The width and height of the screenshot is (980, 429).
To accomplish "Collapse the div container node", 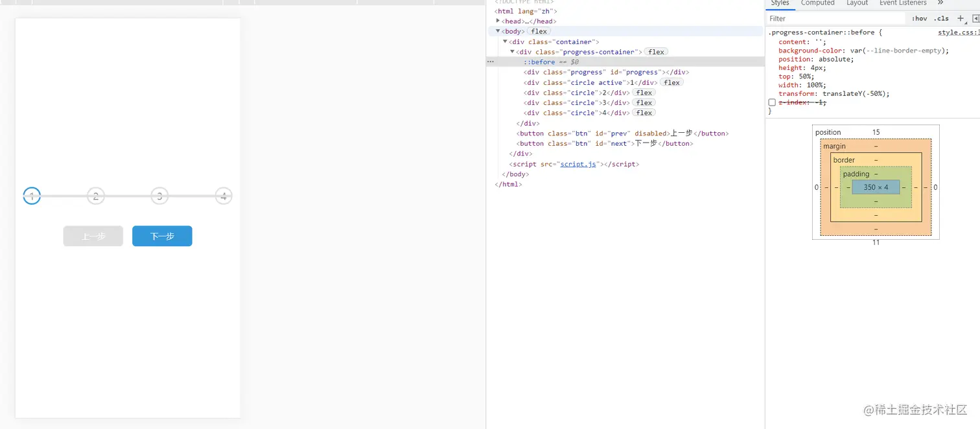I will pos(505,41).
